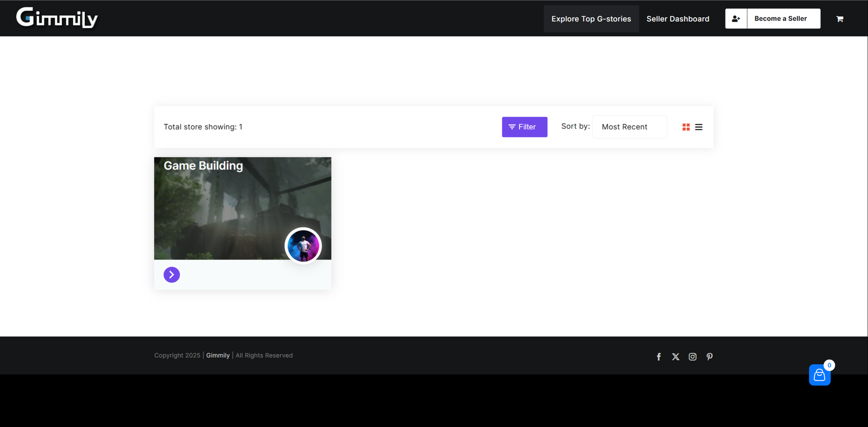This screenshot has height=427, width=868.
Task: Click the seller avatar on store card
Action: [x=303, y=245]
